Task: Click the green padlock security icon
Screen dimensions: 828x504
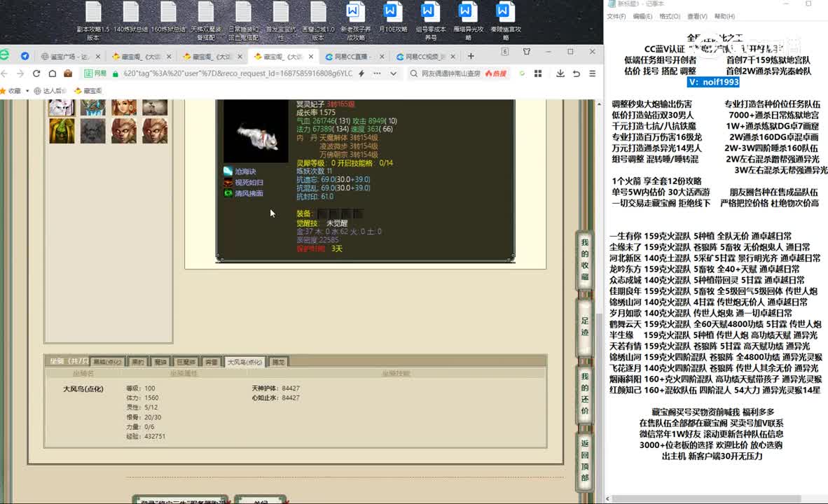Action: 115,73
